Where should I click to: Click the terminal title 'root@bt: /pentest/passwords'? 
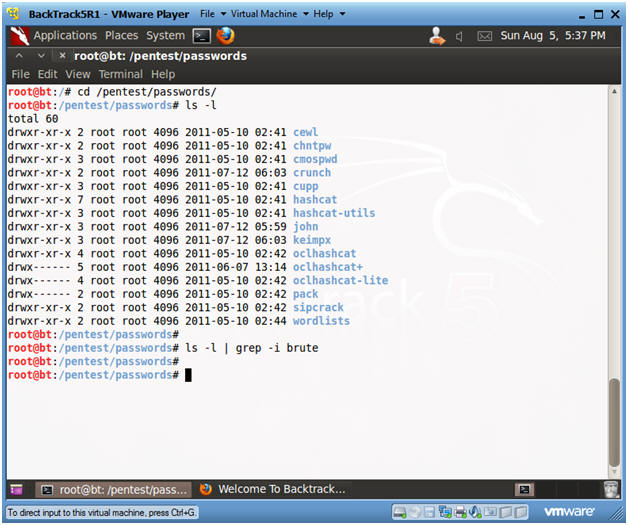[160, 56]
